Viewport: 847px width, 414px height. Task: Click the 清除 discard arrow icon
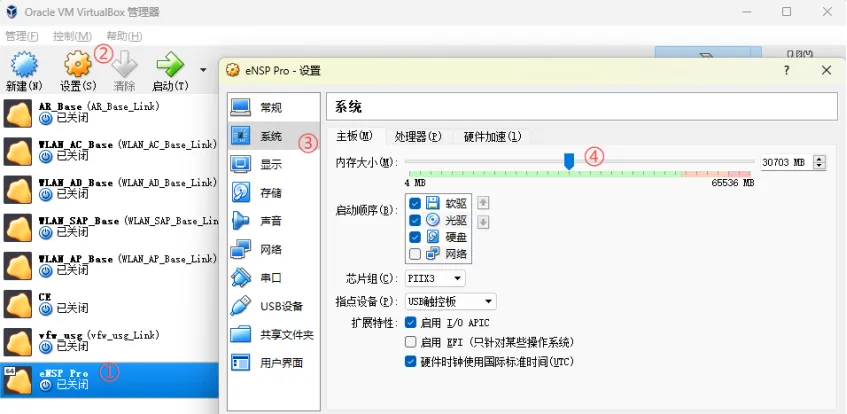tap(124, 65)
